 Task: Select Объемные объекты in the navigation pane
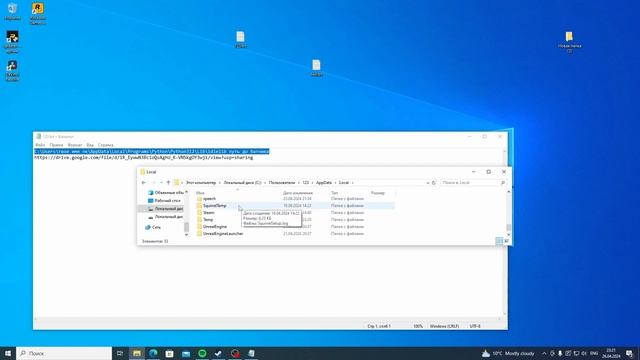tap(166, 193)
